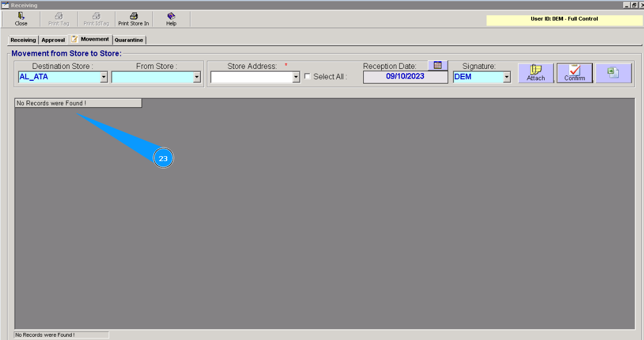Select the Movement tab
Image resolution: width=644 pixels, height=340 pixels.
coord(90,39)
